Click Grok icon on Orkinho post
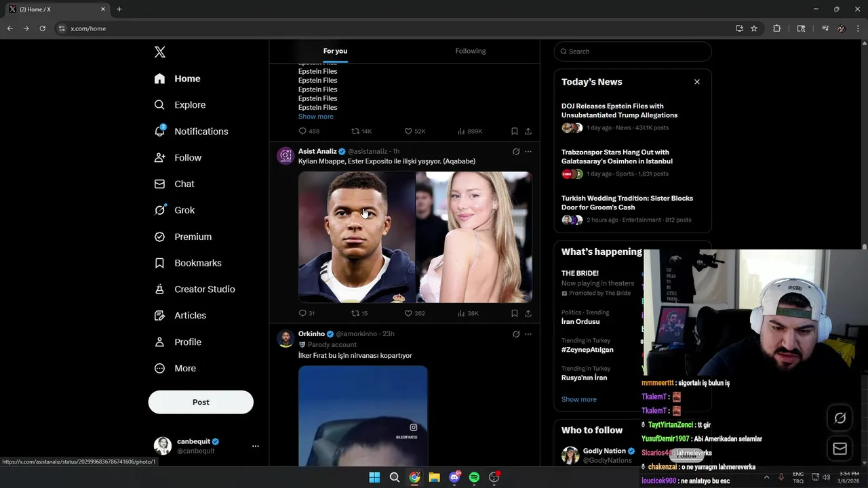The height and width of the screenshot is (488, 868). click(x=516, y=334)
